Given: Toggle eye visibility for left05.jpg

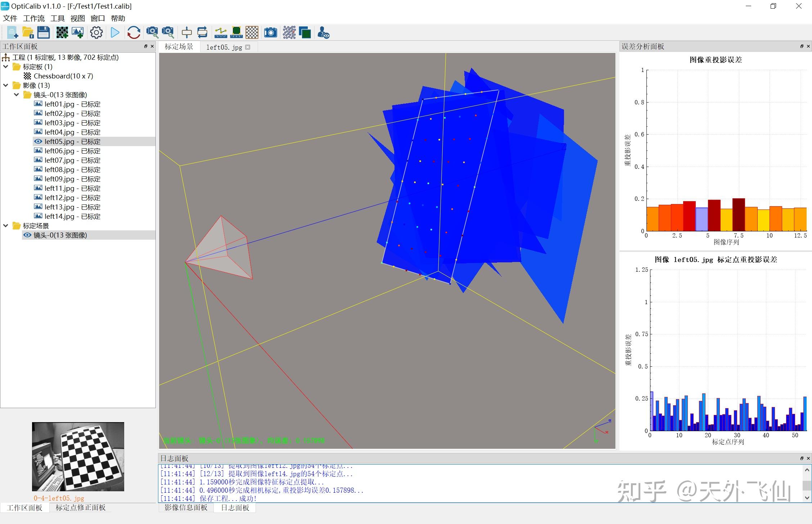Looking at the screenshot, I should click(x=38, y=141).
